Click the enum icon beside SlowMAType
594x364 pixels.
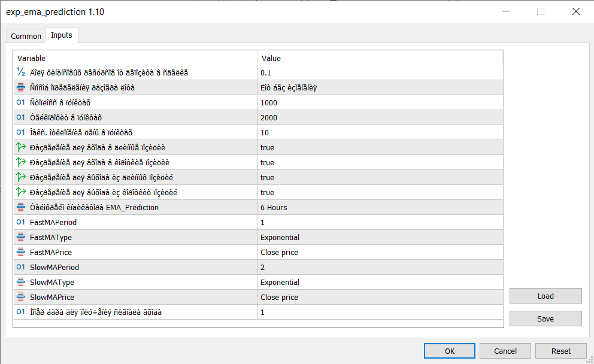(x=21, y=282)
